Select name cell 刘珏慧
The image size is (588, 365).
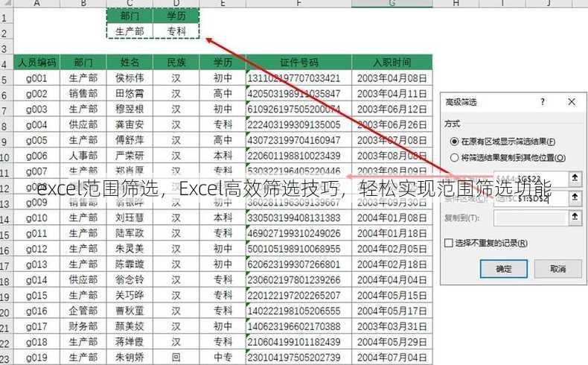click(x=130, y=218)
